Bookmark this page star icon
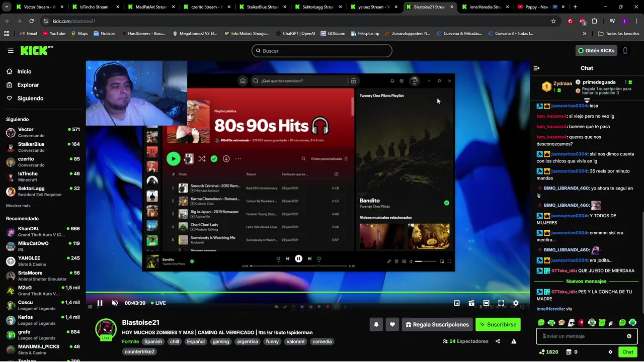This screenshot has height=362, width=644. (x=553, y=21)
